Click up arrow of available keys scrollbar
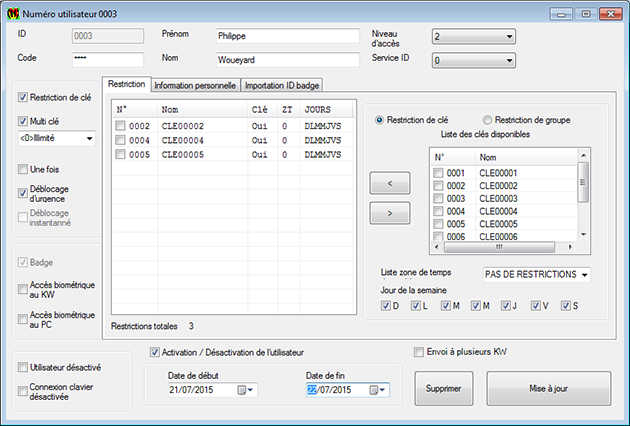 [x=583, y=156]
